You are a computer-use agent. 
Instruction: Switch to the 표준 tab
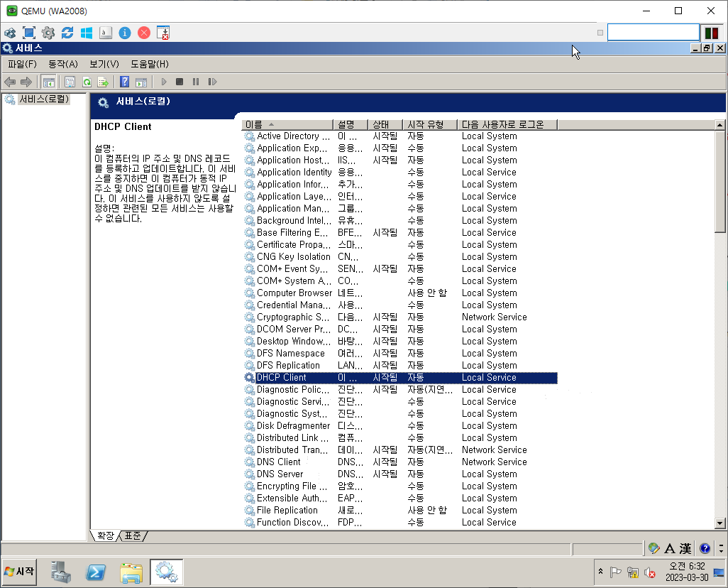coord(133,535)
